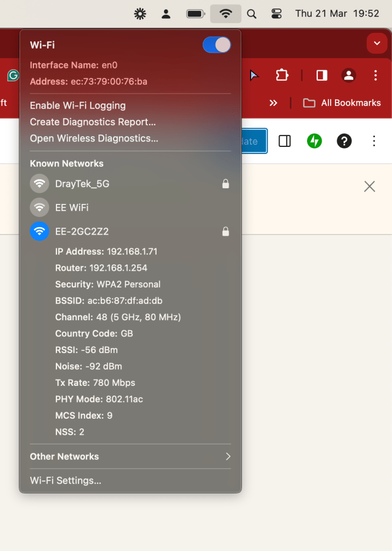The image size is (392, 551).
Task: Select the EE-2GC2Z2 connected network
Action: [x=130, y=231]
